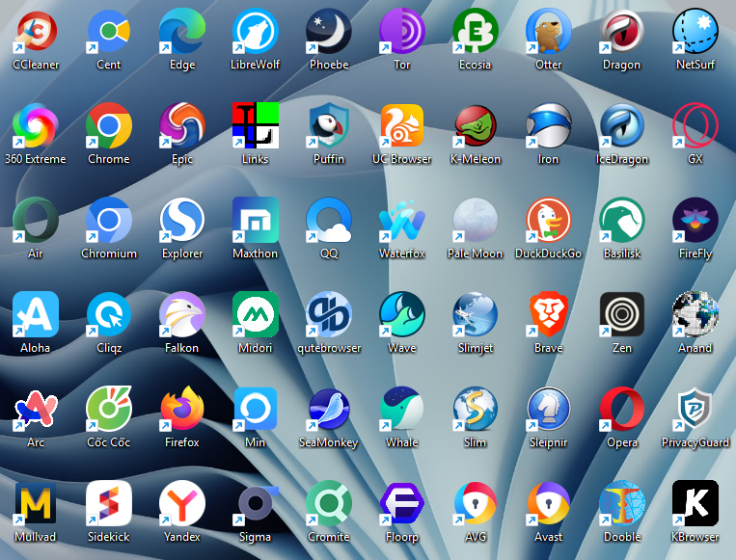Viewport: 736px width, 560px height.
Task: Select the Waterfox desktop icon
Action: [x=402, y=220]
